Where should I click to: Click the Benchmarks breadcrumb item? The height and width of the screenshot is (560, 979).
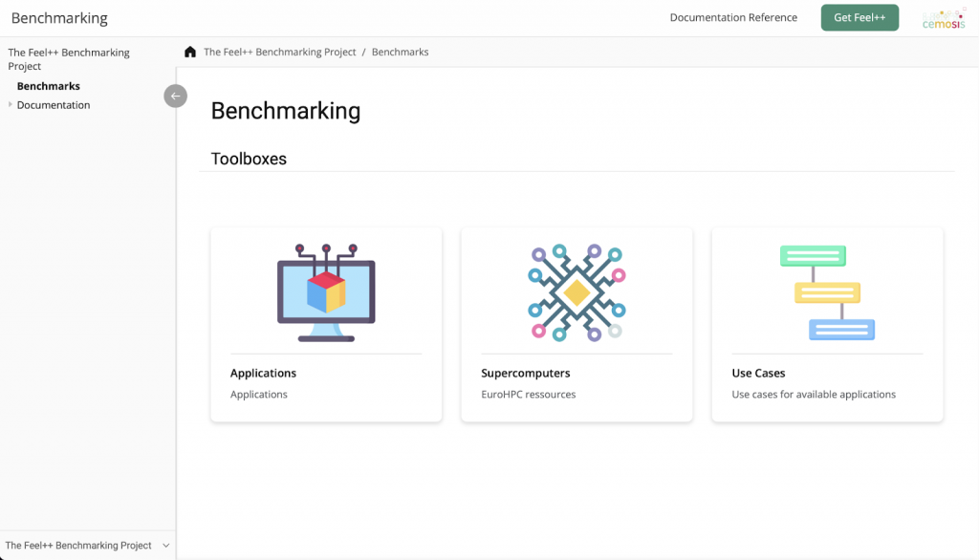point(401,52)
